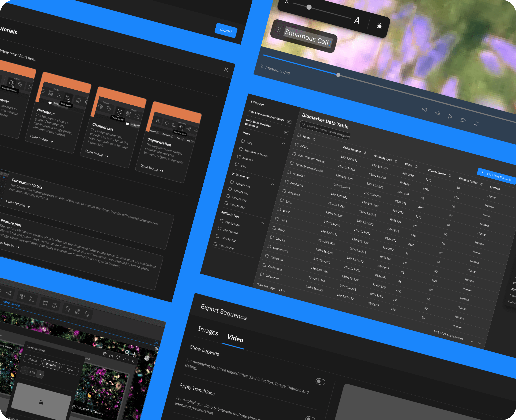The height and width of the screenshot is (420, 516).
Task: Select the pan move cross tool
Action: point(134,355)
